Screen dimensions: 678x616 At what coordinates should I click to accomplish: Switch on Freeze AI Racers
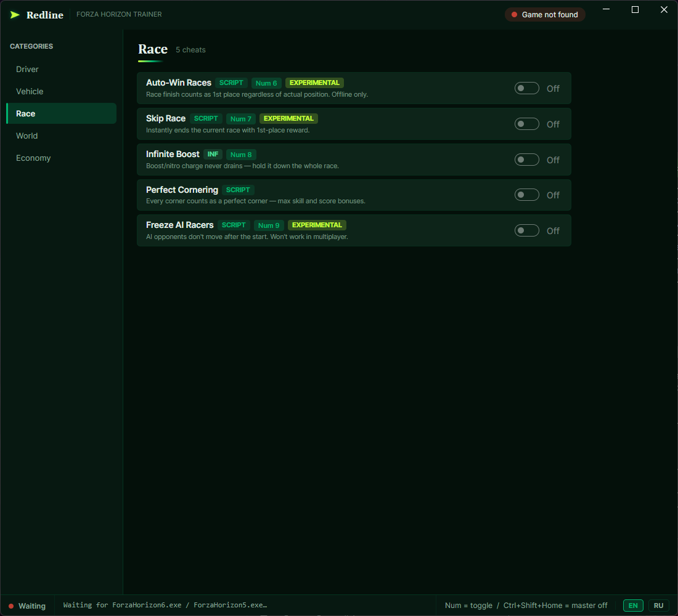click(526, 230)
